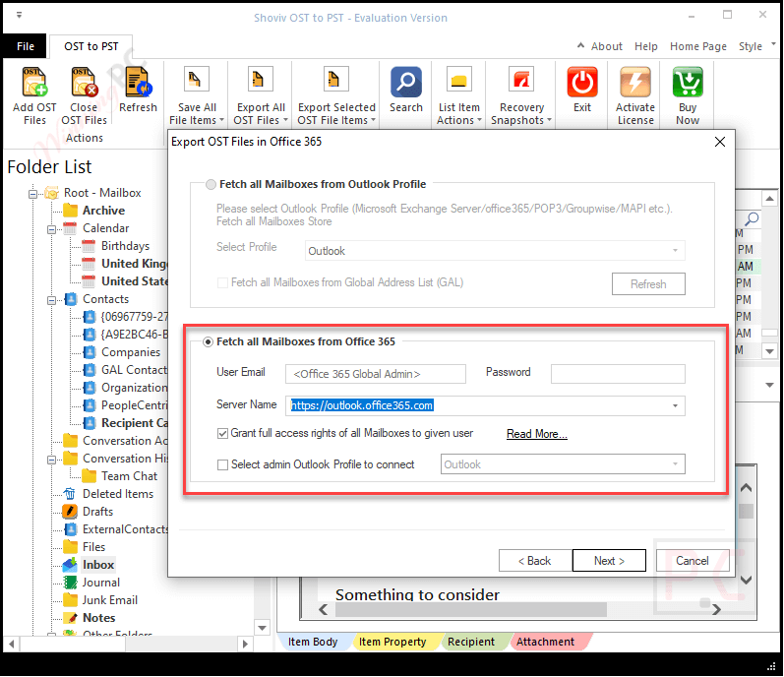Select Fetch all Mailboxes from Outlook Profile
The image size is (784, 677).
click(x=211, y=184)
